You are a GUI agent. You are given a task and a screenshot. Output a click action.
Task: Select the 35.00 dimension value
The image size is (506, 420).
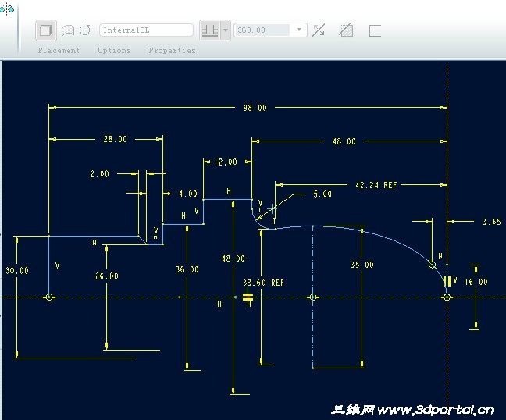pyautogui.click(x=362, y=265)
